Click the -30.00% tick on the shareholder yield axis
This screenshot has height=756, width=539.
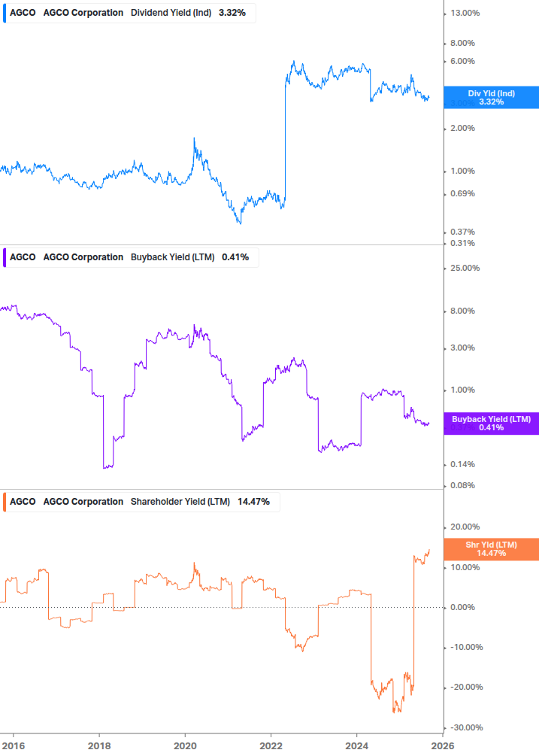pyautogui.click(x=466, y=728)
